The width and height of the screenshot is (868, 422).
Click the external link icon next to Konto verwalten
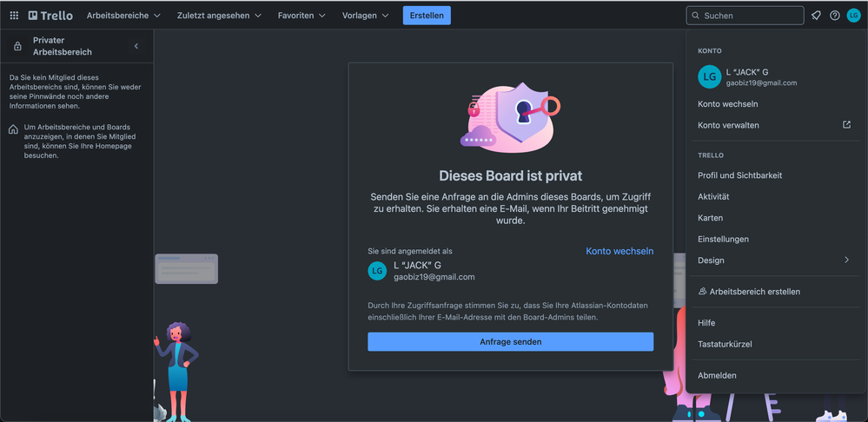(846, 125)
